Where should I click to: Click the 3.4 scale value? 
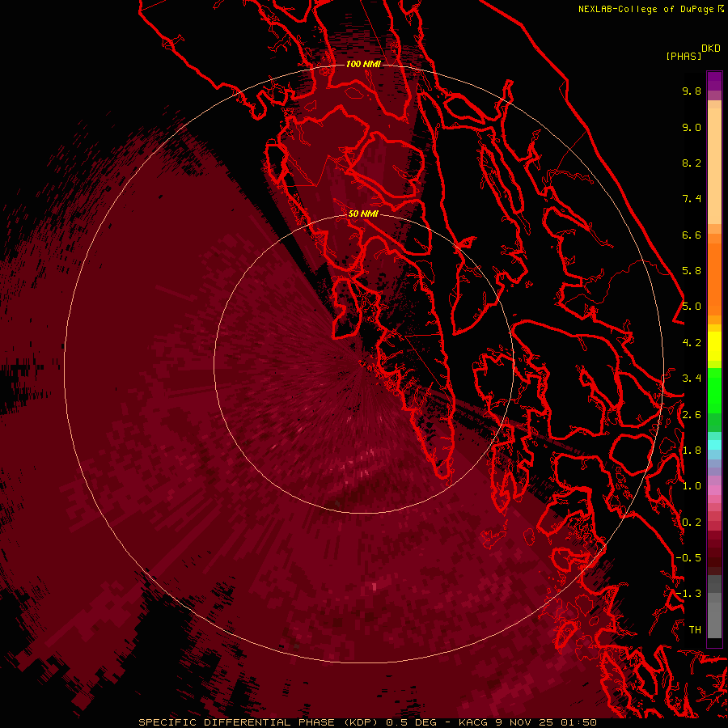692,379
